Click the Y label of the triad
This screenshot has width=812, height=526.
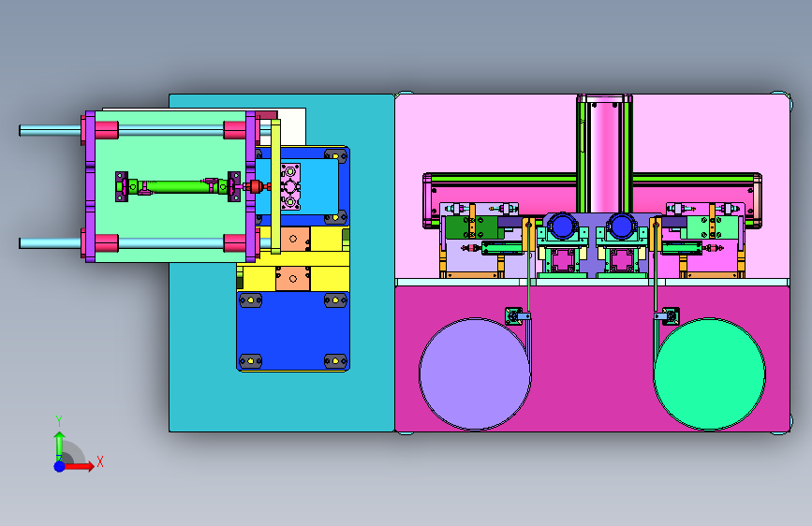[x=59, y=421]
